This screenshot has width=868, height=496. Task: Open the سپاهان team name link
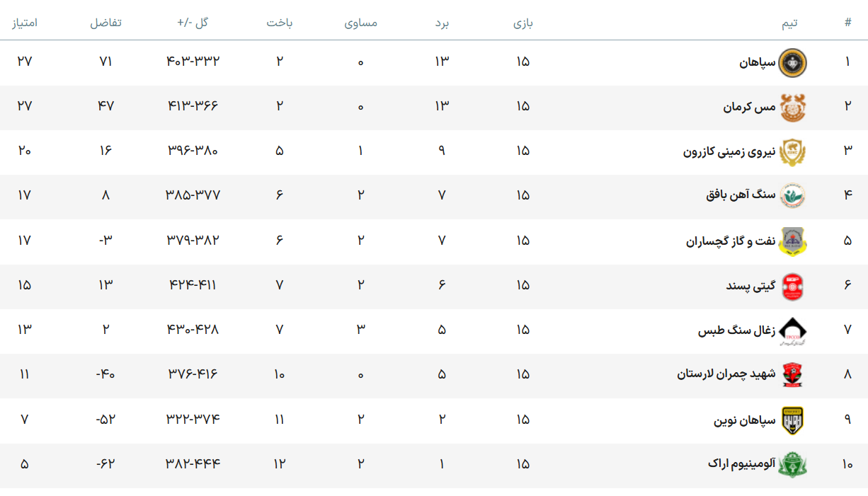[x=758, y=62]
